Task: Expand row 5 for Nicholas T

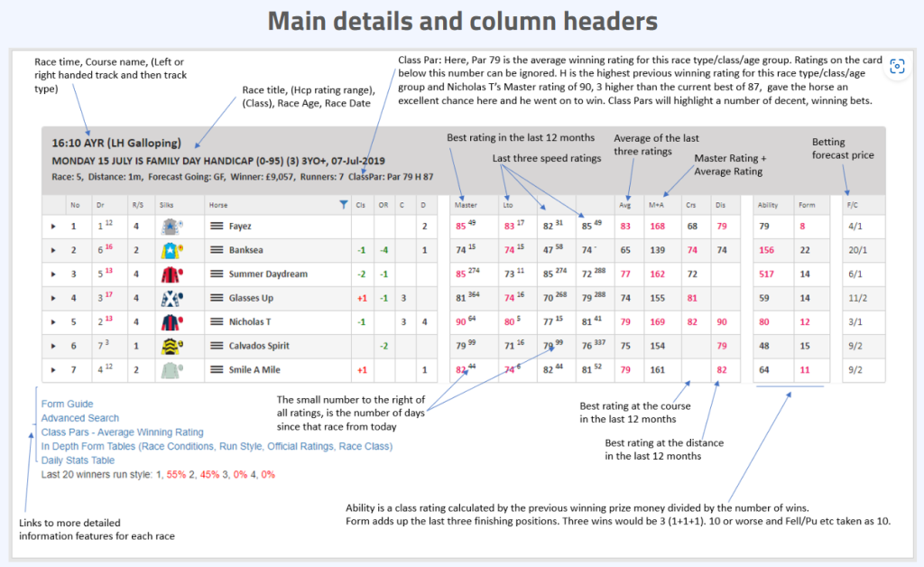Action: [53, 322]
